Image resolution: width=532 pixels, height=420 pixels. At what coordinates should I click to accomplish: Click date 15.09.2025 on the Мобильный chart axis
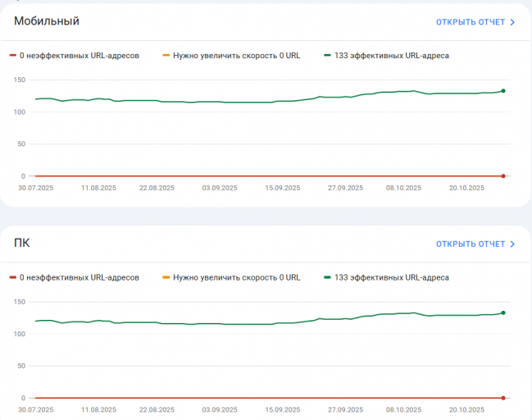click(283, 188)
